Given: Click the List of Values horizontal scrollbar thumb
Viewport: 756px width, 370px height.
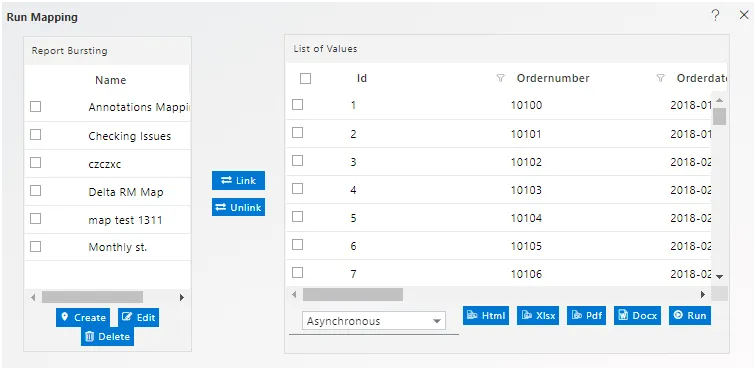Looking at the screenshot, I should tap(353, 294).
